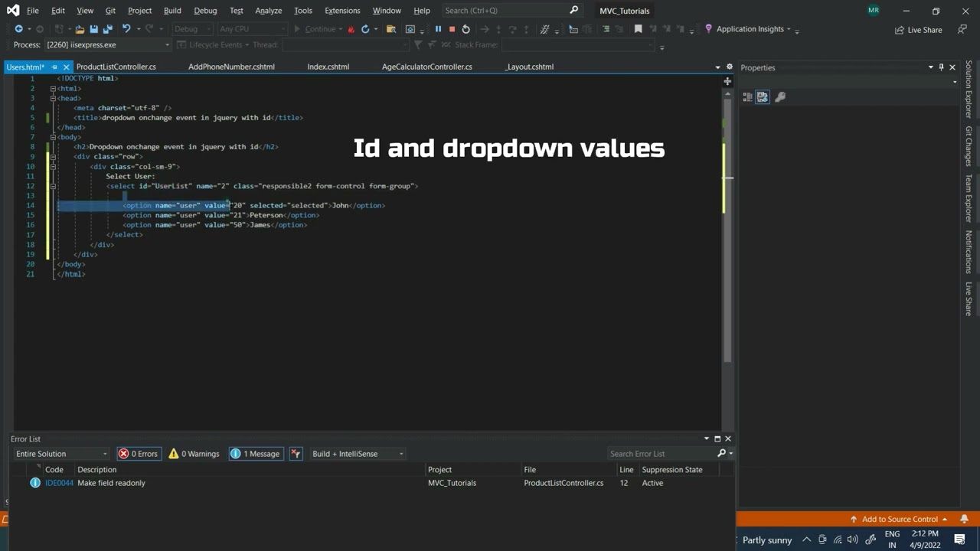
Task: Click the Hot Reload flame icon
Action: pyautogui.click(x=351, y=29)
